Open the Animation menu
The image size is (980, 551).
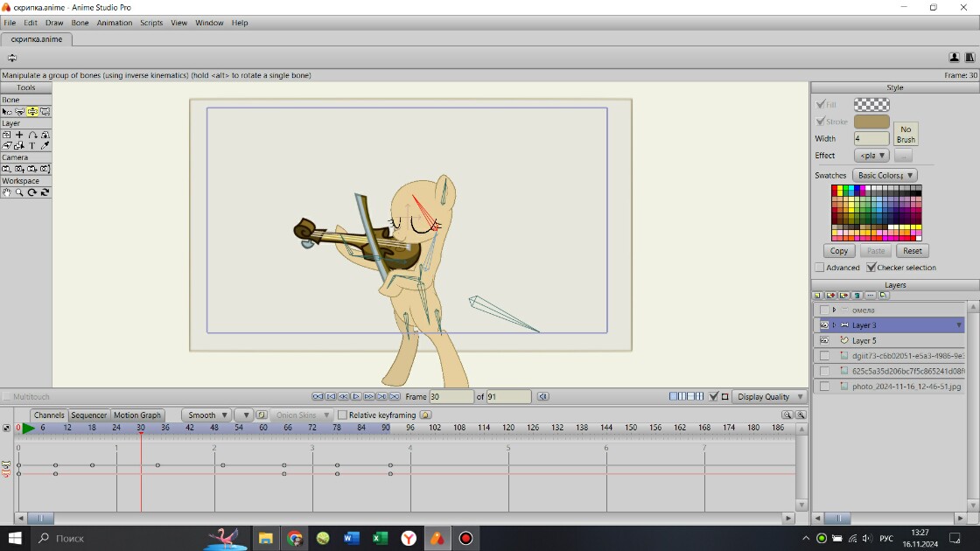[x=115, y=23]
